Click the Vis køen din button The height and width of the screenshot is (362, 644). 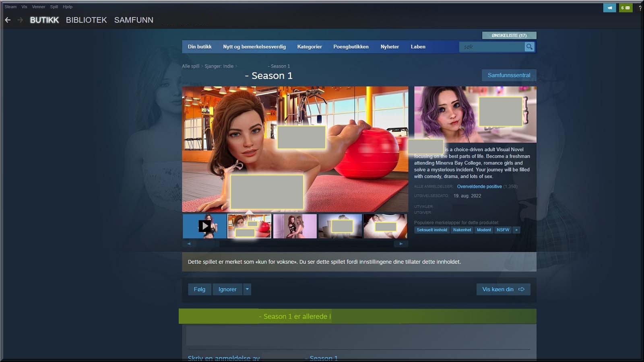click(x=503, y=289)
